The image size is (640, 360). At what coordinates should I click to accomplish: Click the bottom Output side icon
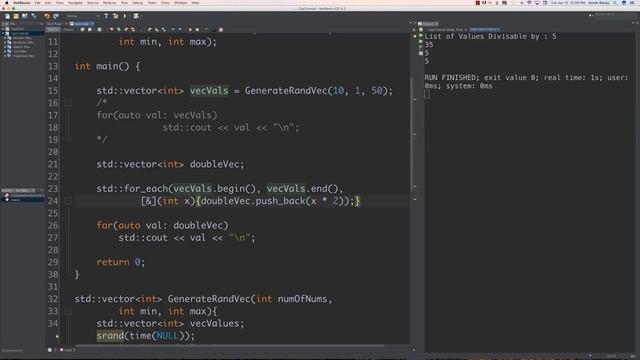[x=421, y=53]
